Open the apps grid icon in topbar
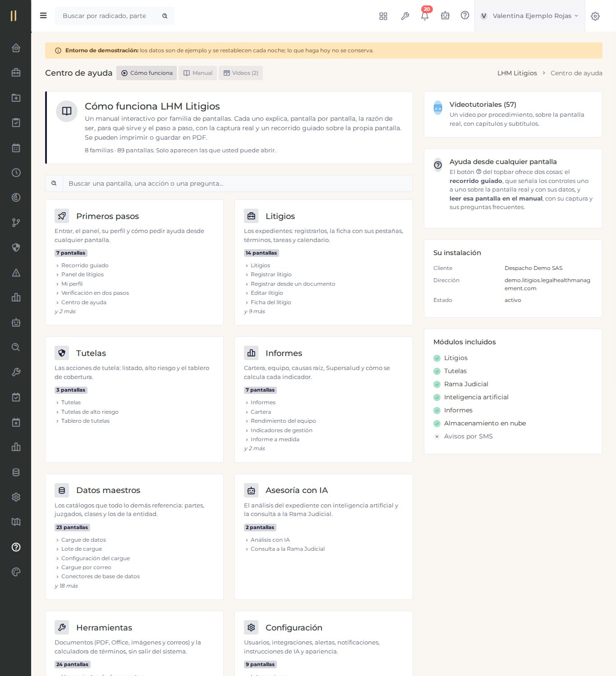Screen dimensions: 616x676 [x=383, y=16]
